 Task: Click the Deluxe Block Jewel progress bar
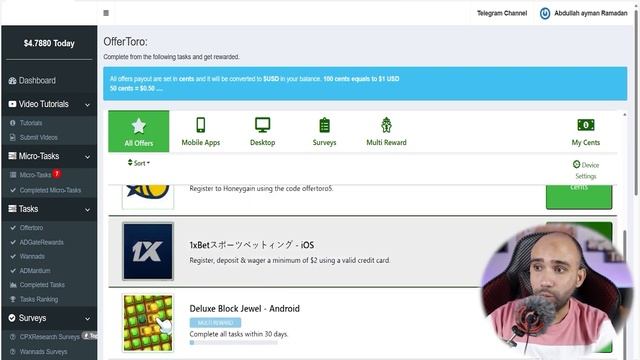point(233,342)
